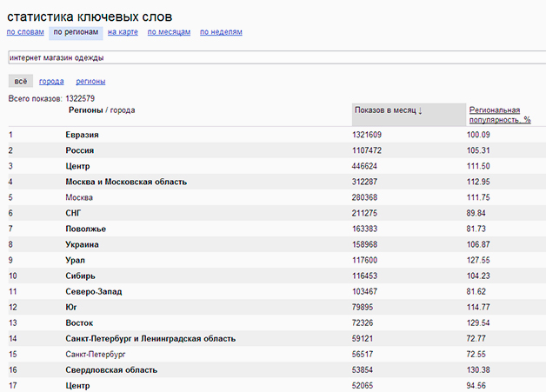The height and width of the screenshot is (392, 546).
Task: Click the impressions value 53854
Action: pos(363,369)
